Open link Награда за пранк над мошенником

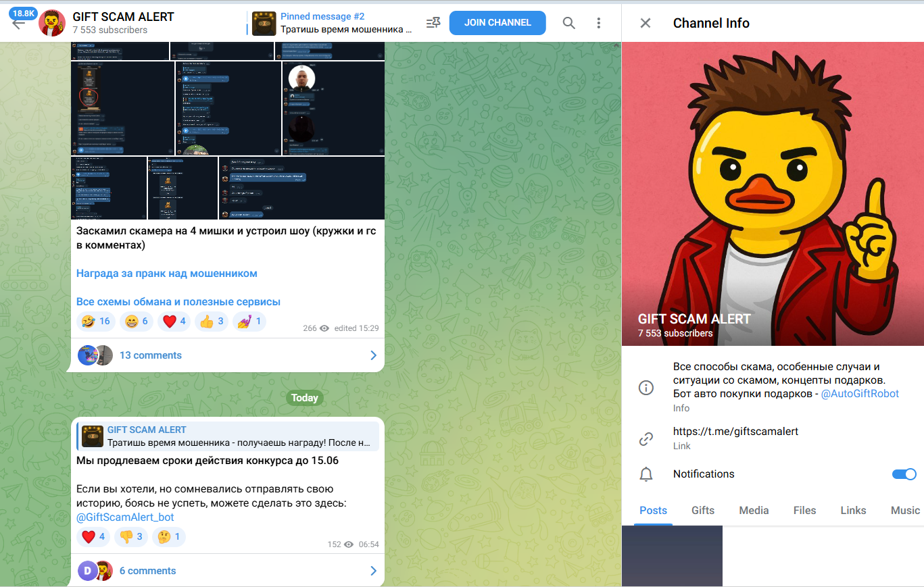tap(167, 274)
